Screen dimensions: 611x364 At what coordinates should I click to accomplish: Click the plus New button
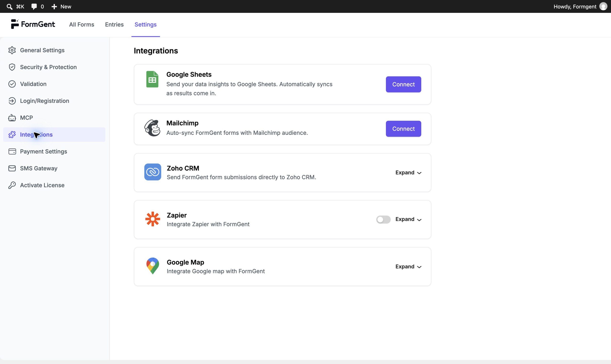(x=61, y=7)
